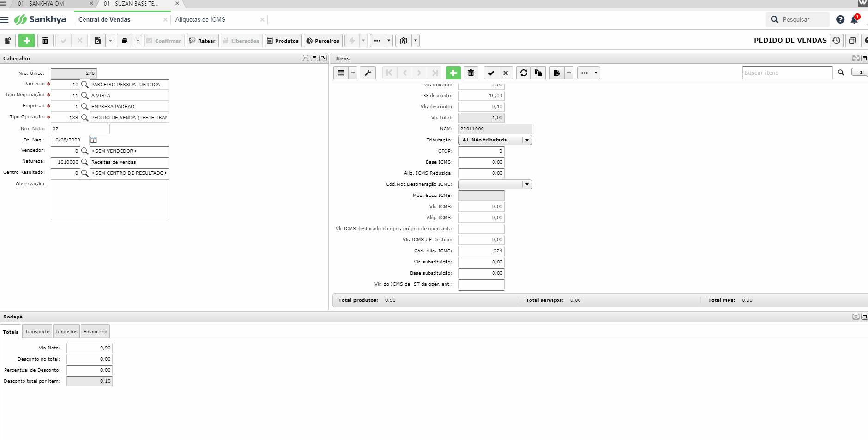Open the Sankhya hamburger menu
Viewport: 868px width, 440px height.
5,20
